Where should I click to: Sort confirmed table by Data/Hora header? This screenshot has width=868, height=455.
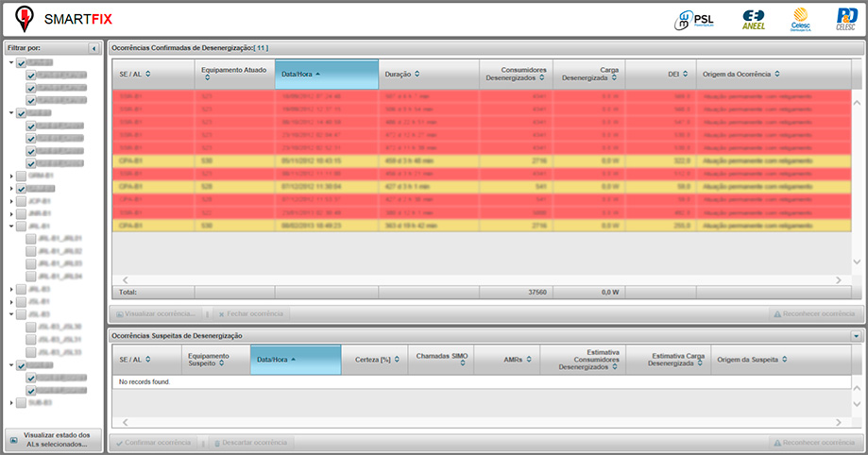[x=313, y=74]
